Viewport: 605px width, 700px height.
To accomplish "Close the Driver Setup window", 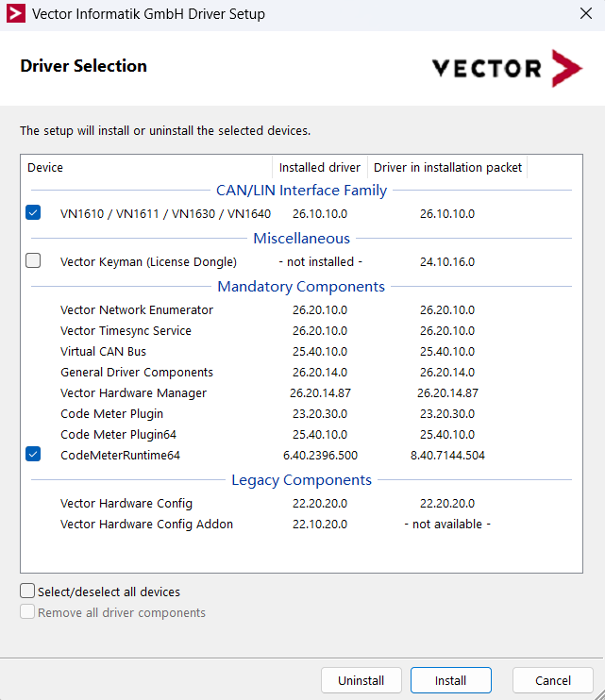I will (x=586, y=13).
